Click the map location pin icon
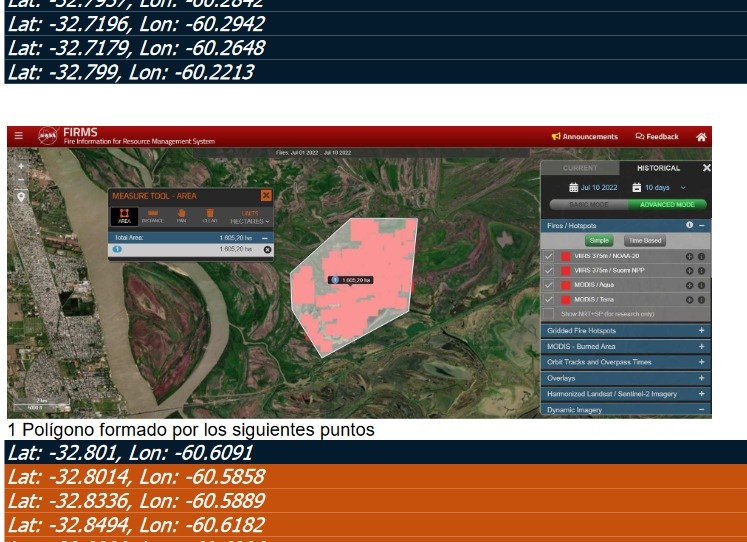 click(21, 197)
